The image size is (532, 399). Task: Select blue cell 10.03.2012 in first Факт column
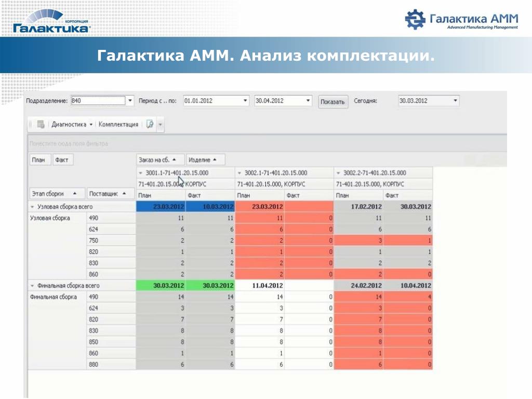(x=210, y=207)
